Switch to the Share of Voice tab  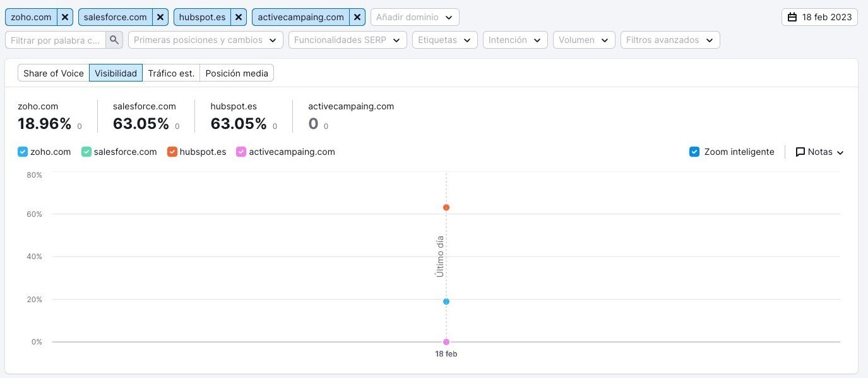54,73
